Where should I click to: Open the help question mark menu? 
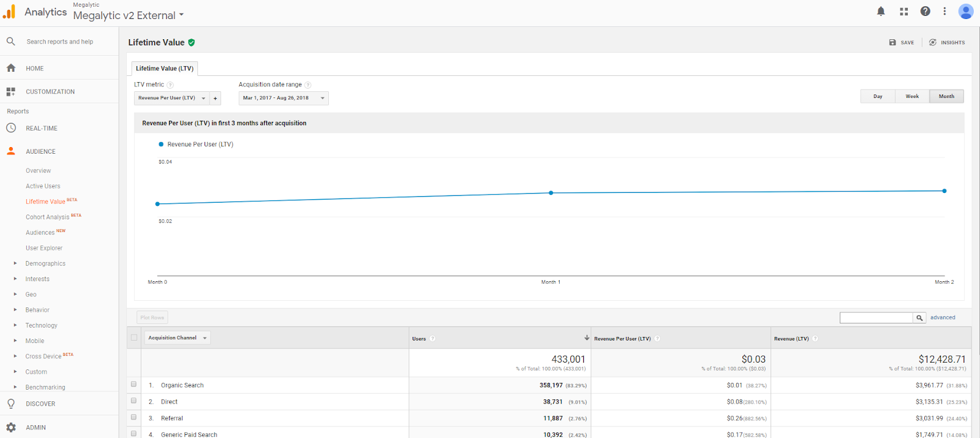pyautogui.click(x=925, y=11)
